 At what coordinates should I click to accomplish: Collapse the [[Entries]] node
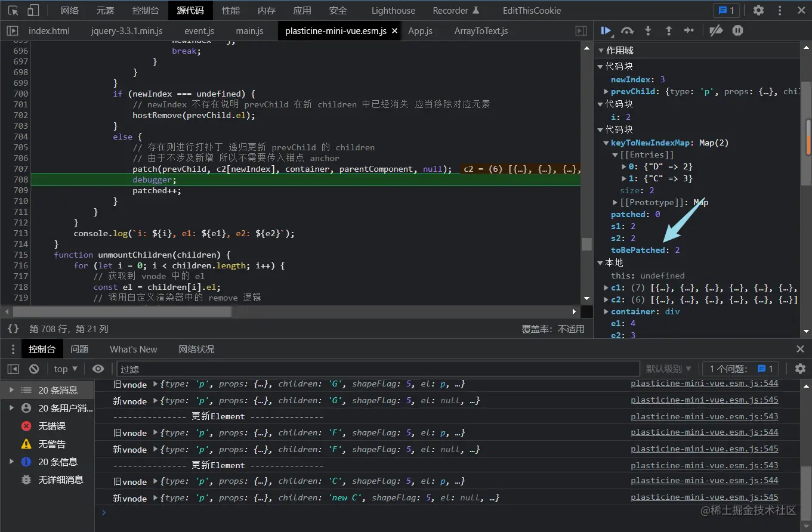coord(615,154)
